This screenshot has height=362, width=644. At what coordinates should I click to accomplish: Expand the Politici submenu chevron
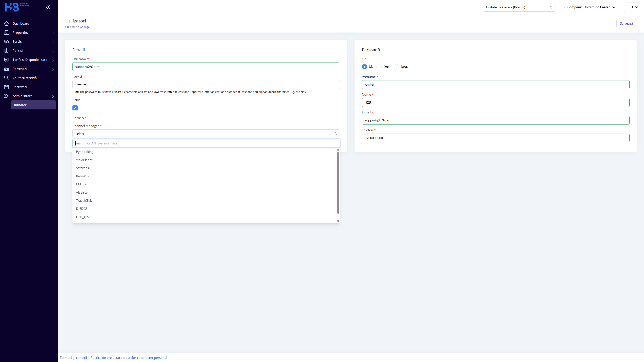[53, 51]
